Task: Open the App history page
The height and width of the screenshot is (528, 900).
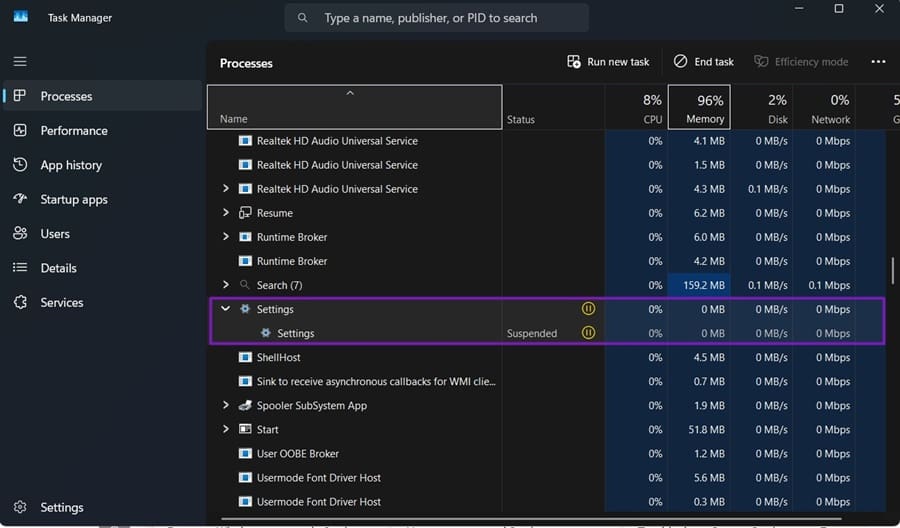Action: point(103,165)
